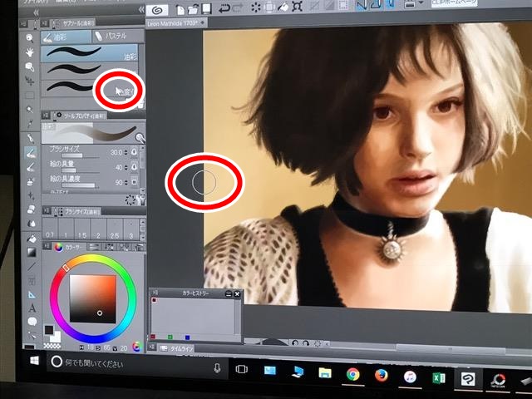
Task: Select the Hand move tool
Action: [x=30, y=52]
